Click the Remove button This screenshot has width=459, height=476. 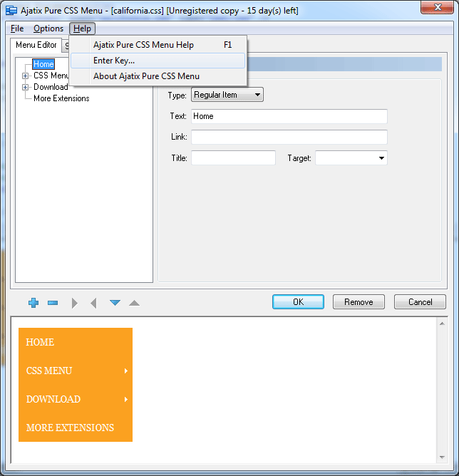pyautogui.click(x=359, y=301)
